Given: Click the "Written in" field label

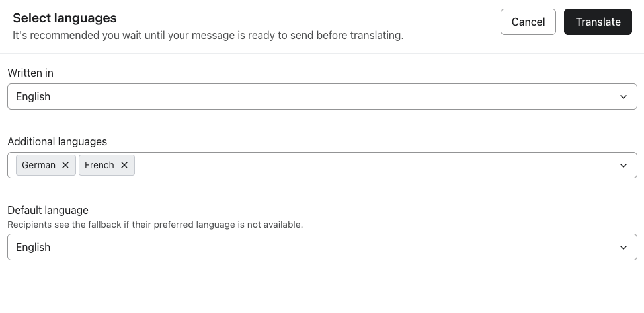Looking at the screenshot, I should point(30,73).
